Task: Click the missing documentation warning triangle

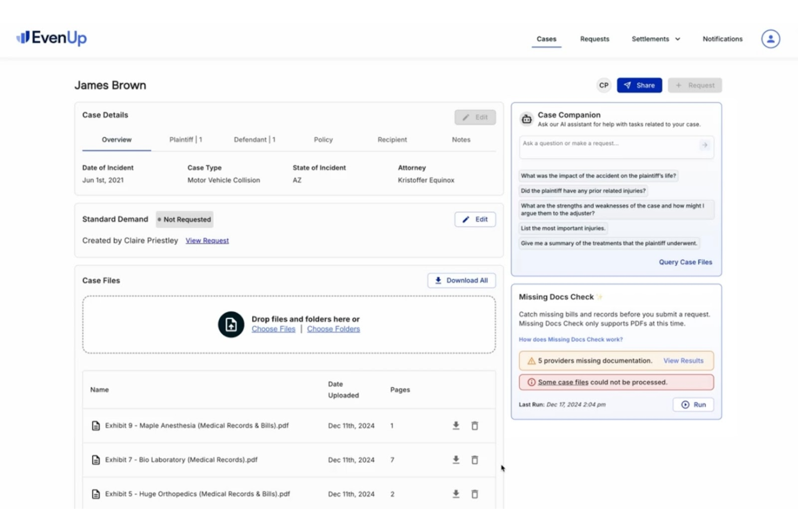Action: pyautogui.click(x=532, y=361)
